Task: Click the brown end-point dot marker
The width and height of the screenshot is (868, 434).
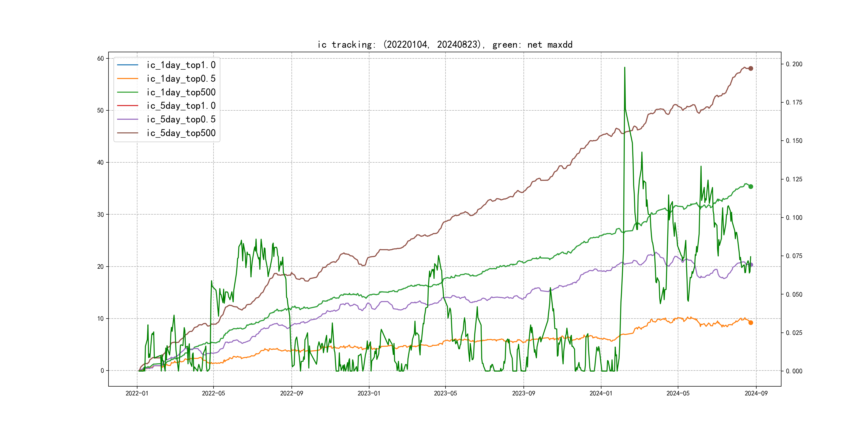Action: coord(751,68)
